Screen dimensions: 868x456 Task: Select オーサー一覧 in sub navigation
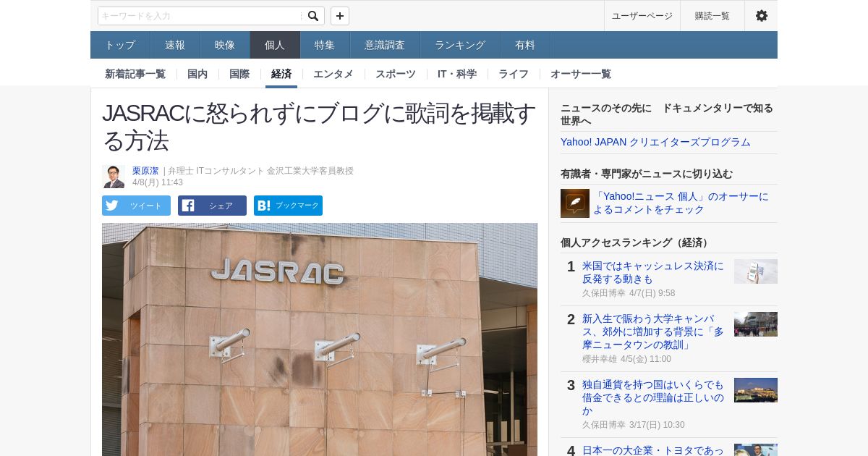click(x=581, y=74)
